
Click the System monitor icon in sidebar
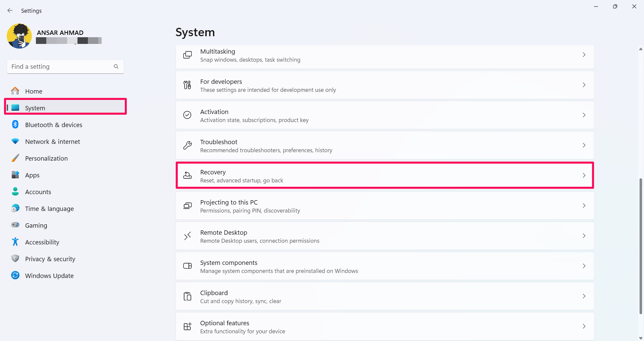(15, 108)
